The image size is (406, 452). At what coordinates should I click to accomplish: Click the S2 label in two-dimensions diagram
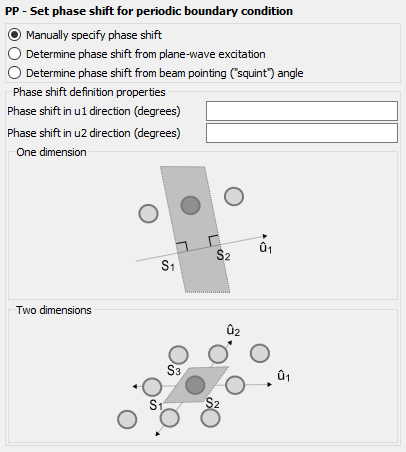pos(212,403)
